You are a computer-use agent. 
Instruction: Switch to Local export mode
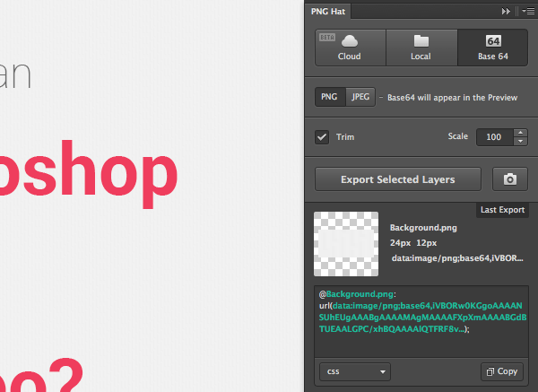point(421,48)
